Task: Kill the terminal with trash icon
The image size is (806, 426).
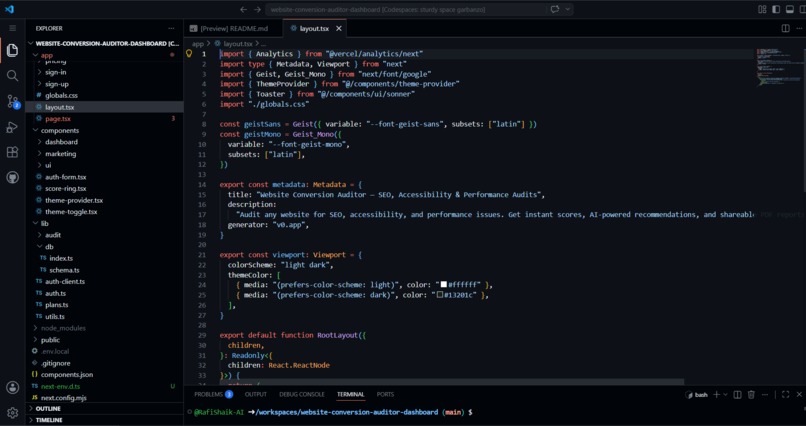Action: [751, 395]
